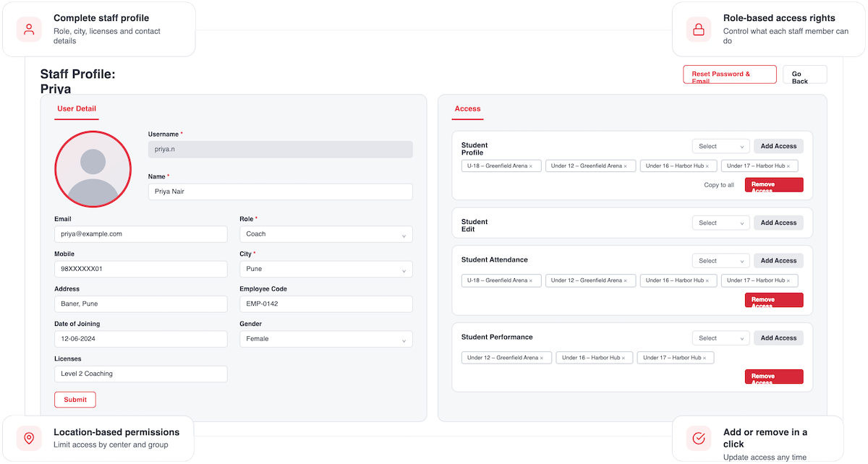
Task: Focus the Email input field
Action: pyautogui.click(x=141, y=234)
